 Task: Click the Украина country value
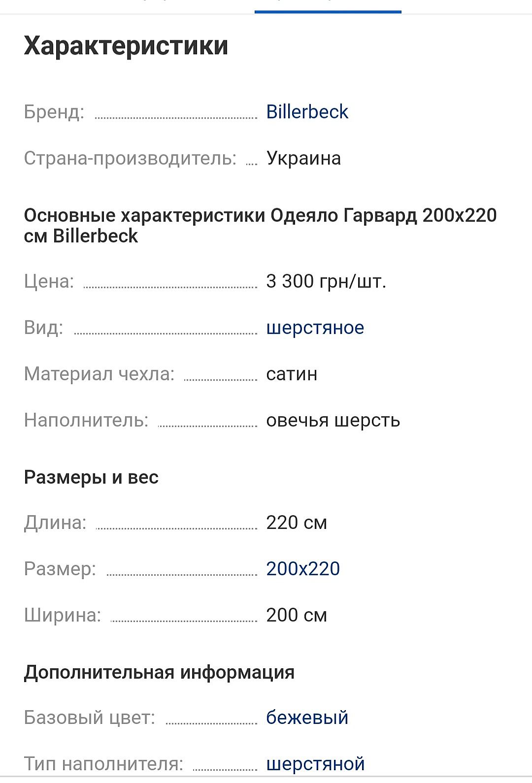[303, 158]
